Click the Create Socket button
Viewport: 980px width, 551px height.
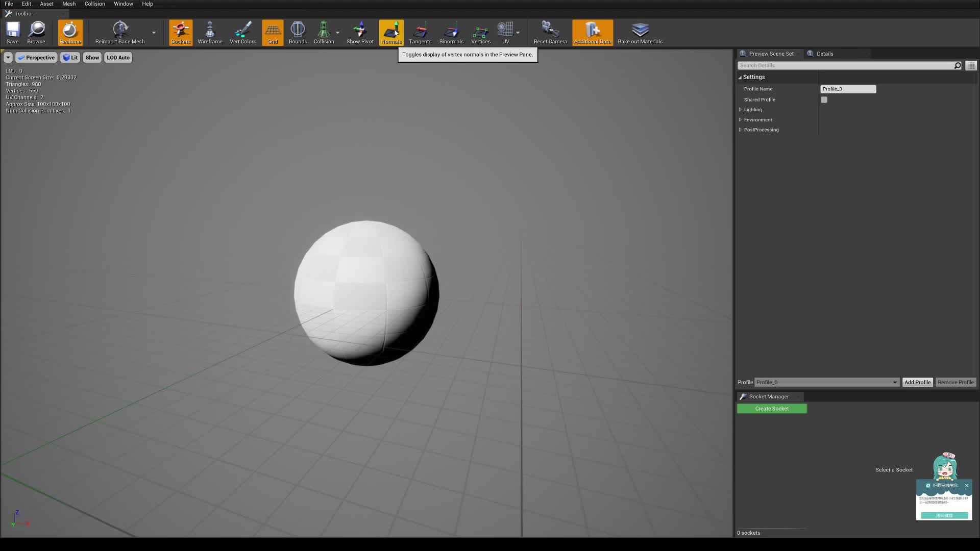[x=772, y=408]
